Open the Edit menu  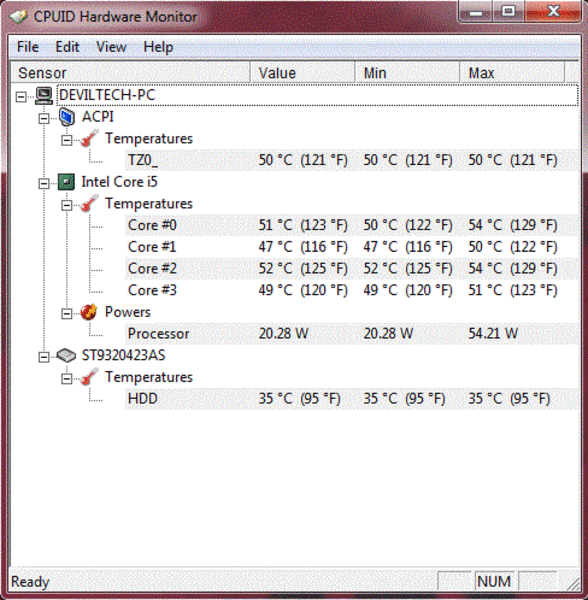(x=67, y=47)
